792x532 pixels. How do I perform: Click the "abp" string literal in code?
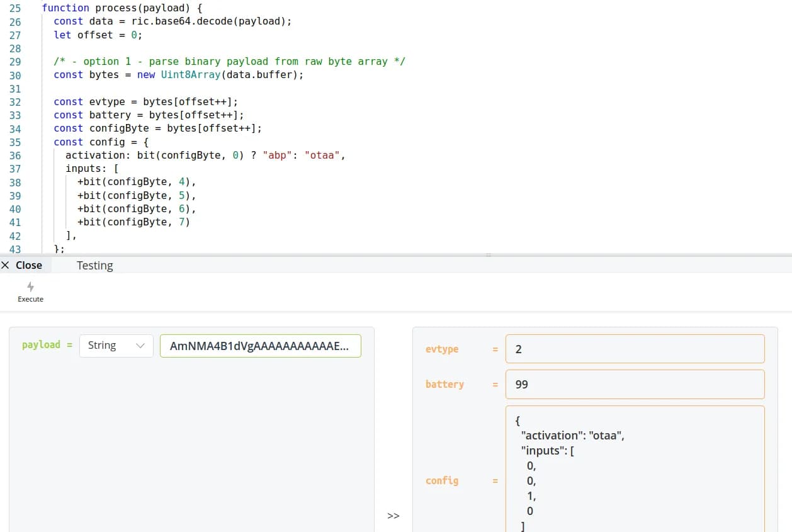(278, 155)
